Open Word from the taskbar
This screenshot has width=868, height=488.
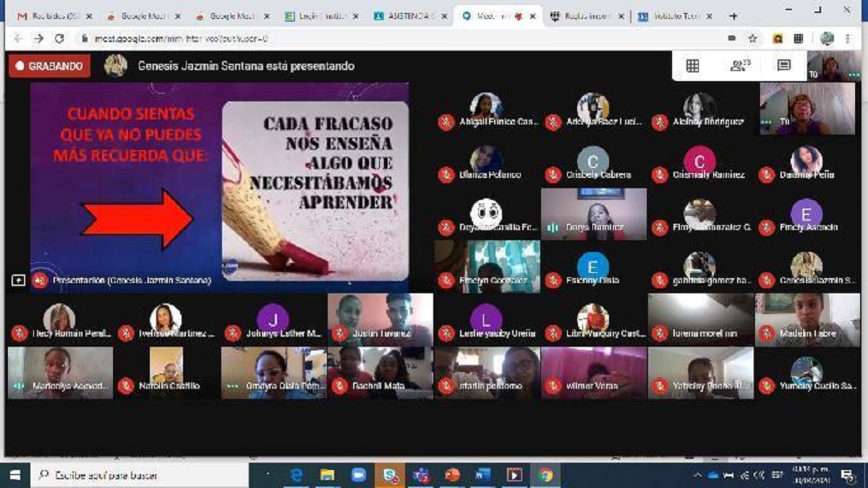[483, 475]
